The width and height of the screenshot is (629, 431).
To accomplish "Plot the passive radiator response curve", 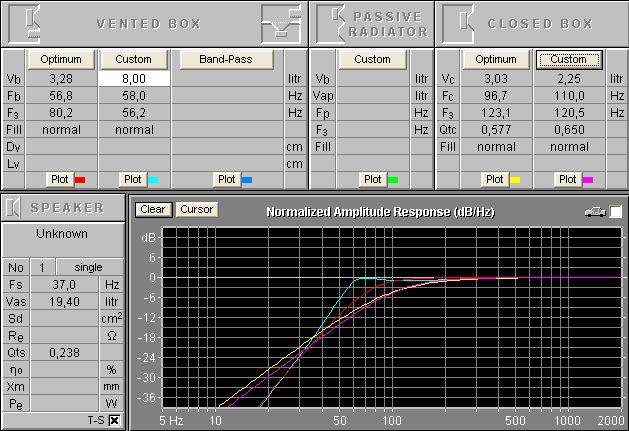I will 373,179.
